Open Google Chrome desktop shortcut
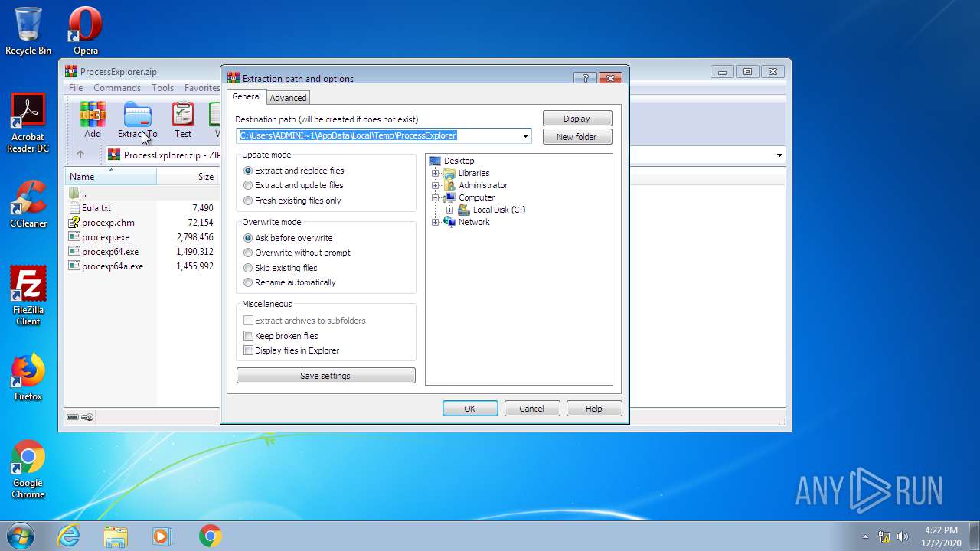The image size is (980, 551). click(x=28, y=469)
